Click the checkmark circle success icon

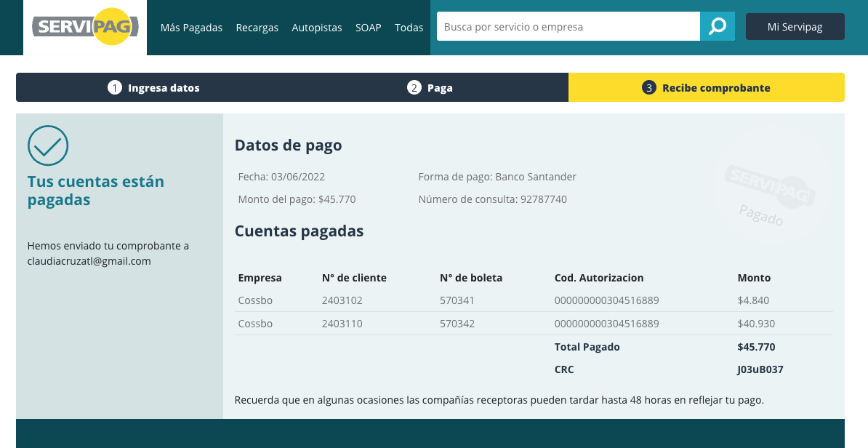click(x=48, y=145)
